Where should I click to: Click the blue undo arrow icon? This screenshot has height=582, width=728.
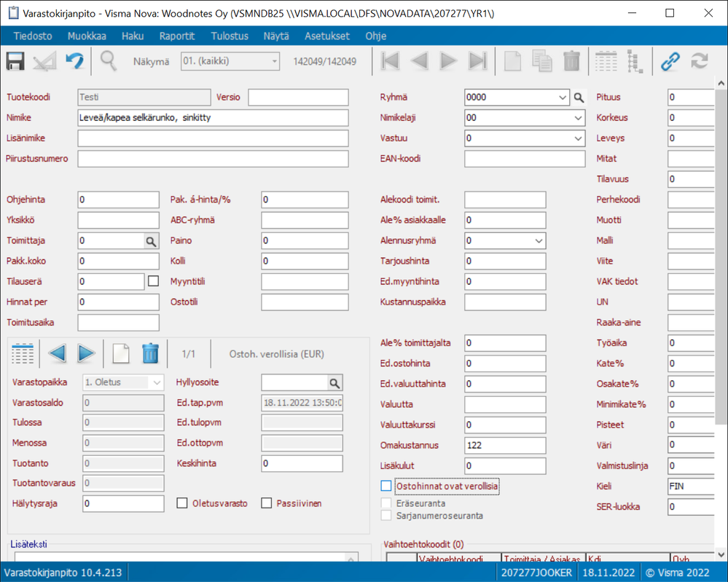pyautogui.click(x=75, y=61)
